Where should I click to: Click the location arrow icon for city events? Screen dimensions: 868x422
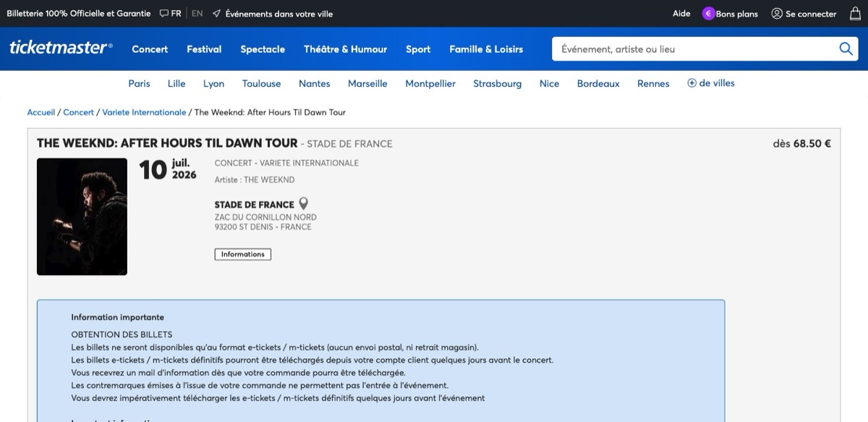tap(216, 13)
